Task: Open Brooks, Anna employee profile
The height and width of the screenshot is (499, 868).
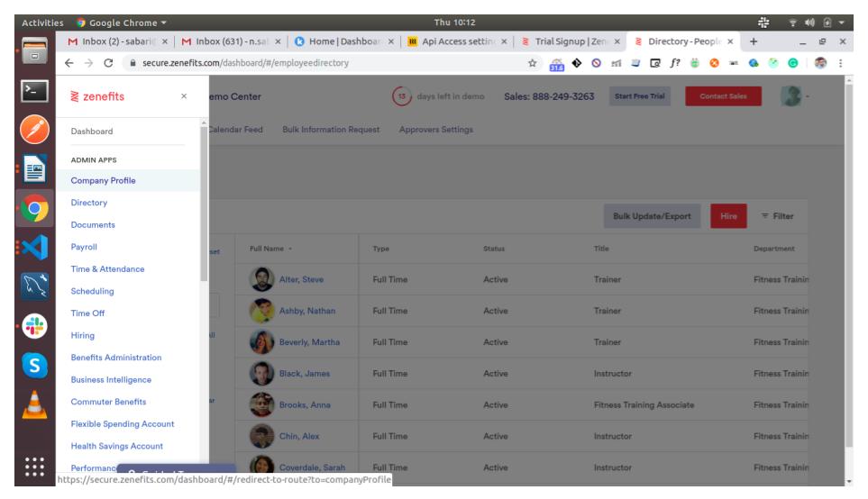Action: coord(305,405)
